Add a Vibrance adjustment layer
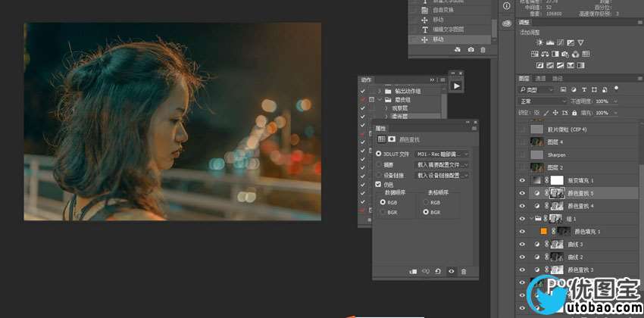The height and width of the screenshot is (318, 644). [x=580, y=42]
